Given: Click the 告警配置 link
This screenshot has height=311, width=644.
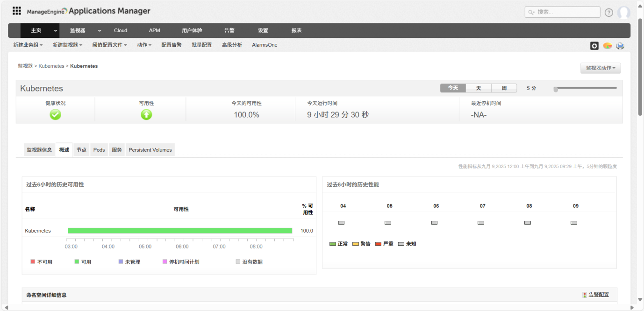Looking at the screenshot, I should (x=599, y=295).
